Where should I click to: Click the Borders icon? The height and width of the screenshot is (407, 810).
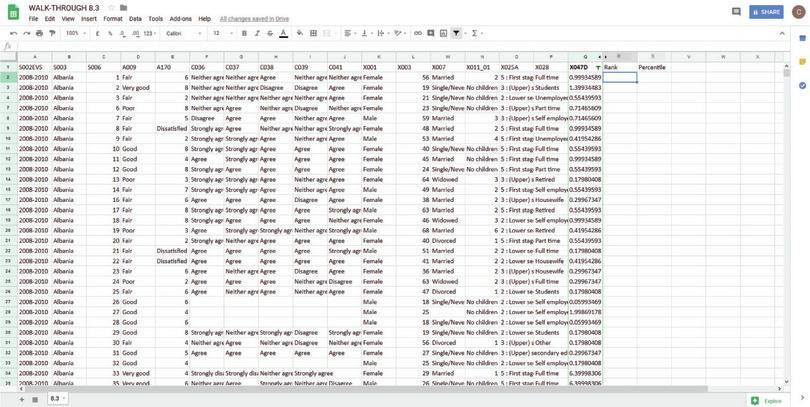[x=313, y=33]
